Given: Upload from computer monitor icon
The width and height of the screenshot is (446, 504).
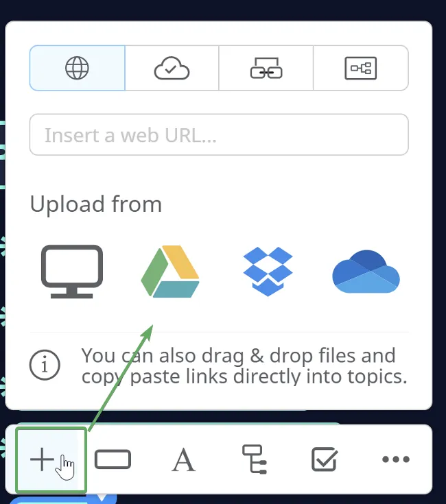Looking at the screenshot, I should (x=72, y=272).
